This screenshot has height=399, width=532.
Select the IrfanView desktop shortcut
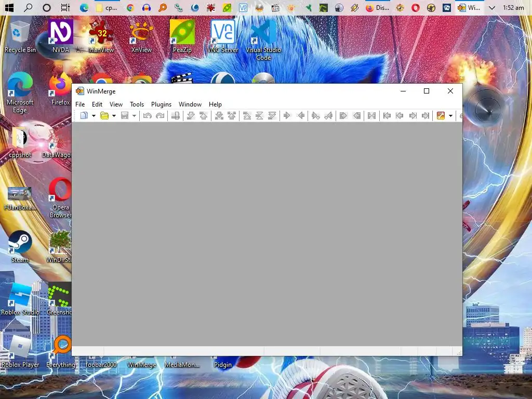(x=101, y=37)
